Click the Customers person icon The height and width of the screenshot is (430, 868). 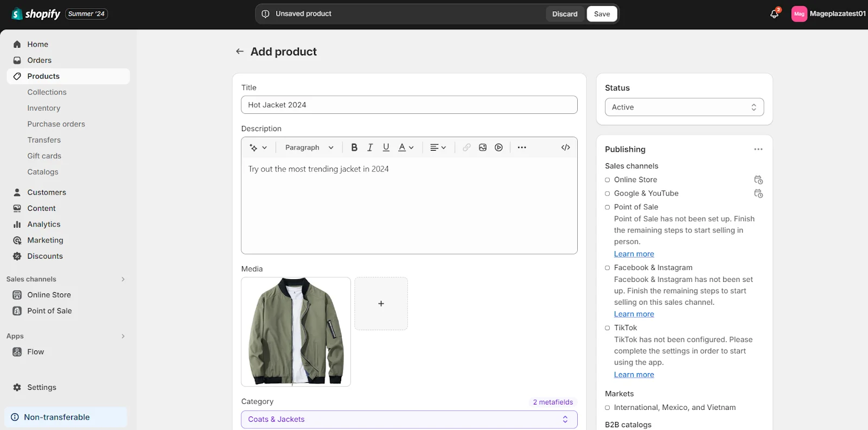point(17,192)
